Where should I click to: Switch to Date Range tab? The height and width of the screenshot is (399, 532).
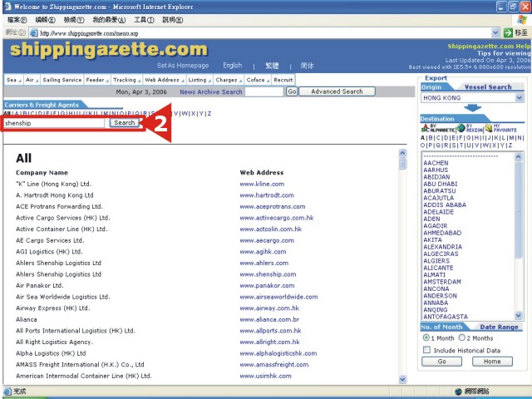tap(499, 327)
